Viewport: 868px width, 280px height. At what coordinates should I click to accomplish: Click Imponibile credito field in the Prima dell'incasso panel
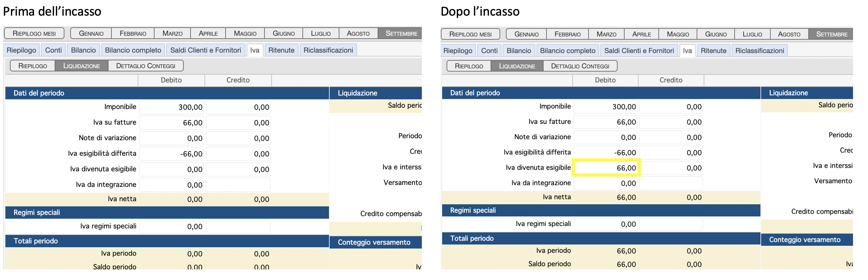[238, 107]
